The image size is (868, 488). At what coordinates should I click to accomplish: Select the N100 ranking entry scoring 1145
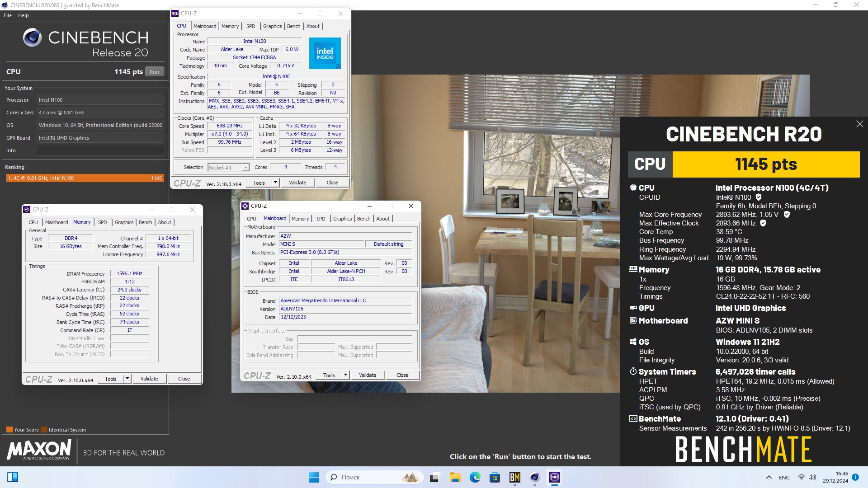tap(85, 178)
